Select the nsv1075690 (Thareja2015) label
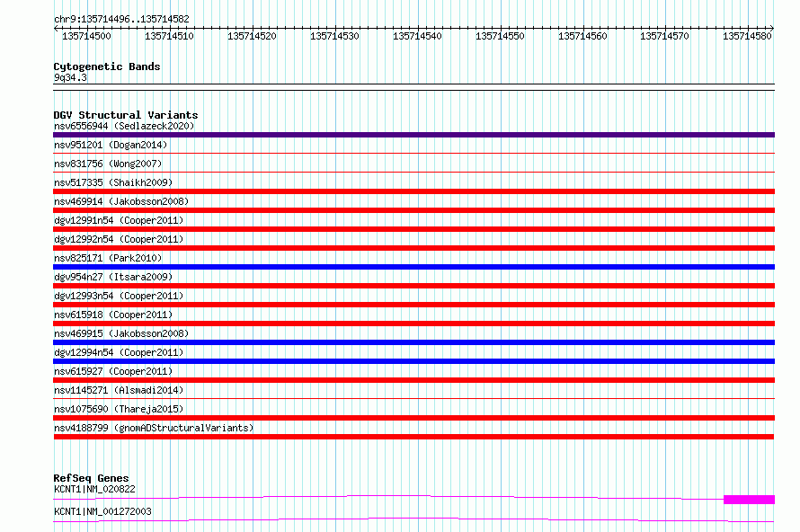 pyautogui.click(x=119, y=409)
